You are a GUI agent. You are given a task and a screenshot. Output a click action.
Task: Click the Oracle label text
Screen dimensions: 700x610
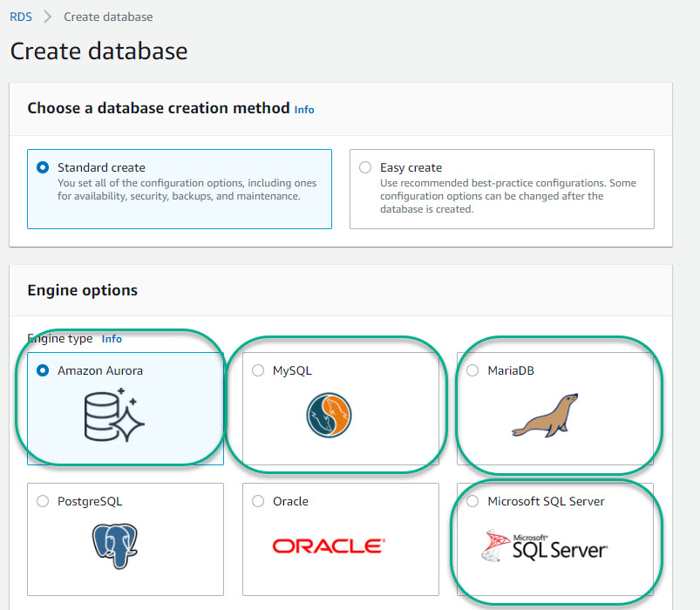click(x=290, y=502)
